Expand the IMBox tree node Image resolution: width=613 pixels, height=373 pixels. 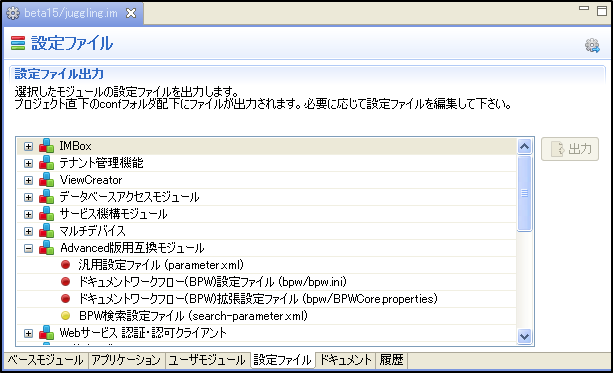click(x=28, y=146)
